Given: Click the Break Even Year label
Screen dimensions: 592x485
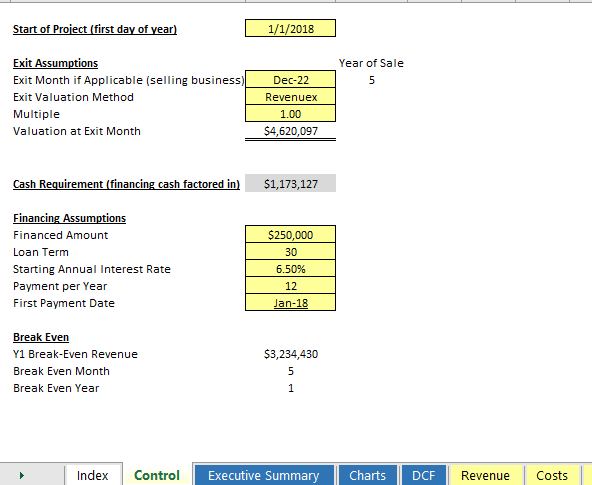Looking at the screenshot, I should coord(56,388).
